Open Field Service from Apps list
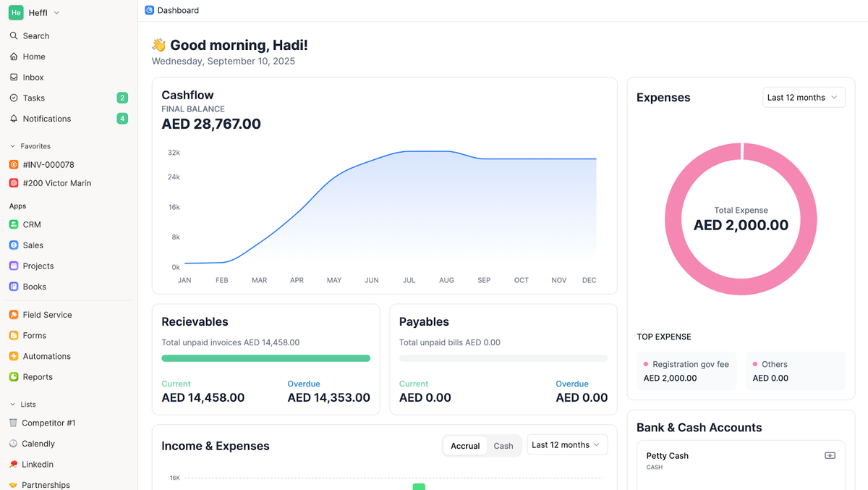The height and width of the screenshot is (490, 868). [x=48, y=314]
